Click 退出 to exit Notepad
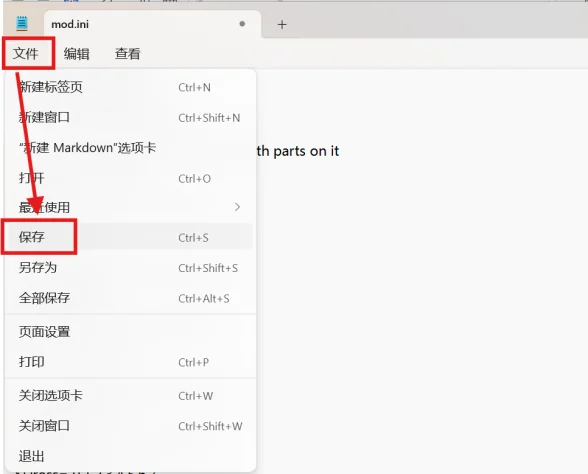The image size is (588, 474). [x=130, y=456]
